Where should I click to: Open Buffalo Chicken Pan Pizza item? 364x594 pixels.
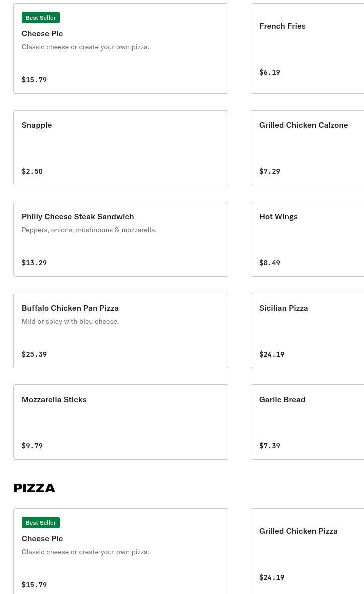point(120,331)
